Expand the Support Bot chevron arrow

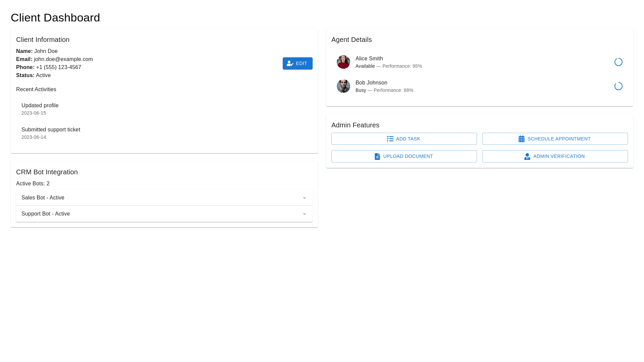[x=304, y=214]
